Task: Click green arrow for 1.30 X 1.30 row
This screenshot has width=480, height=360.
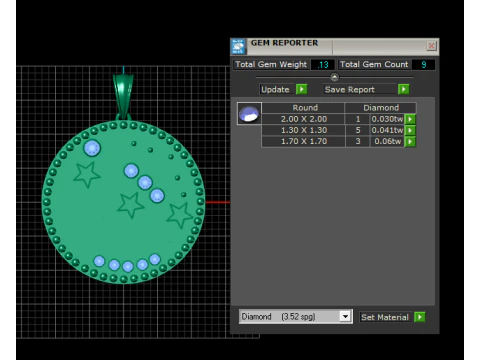Action: (x=410, y=130)
